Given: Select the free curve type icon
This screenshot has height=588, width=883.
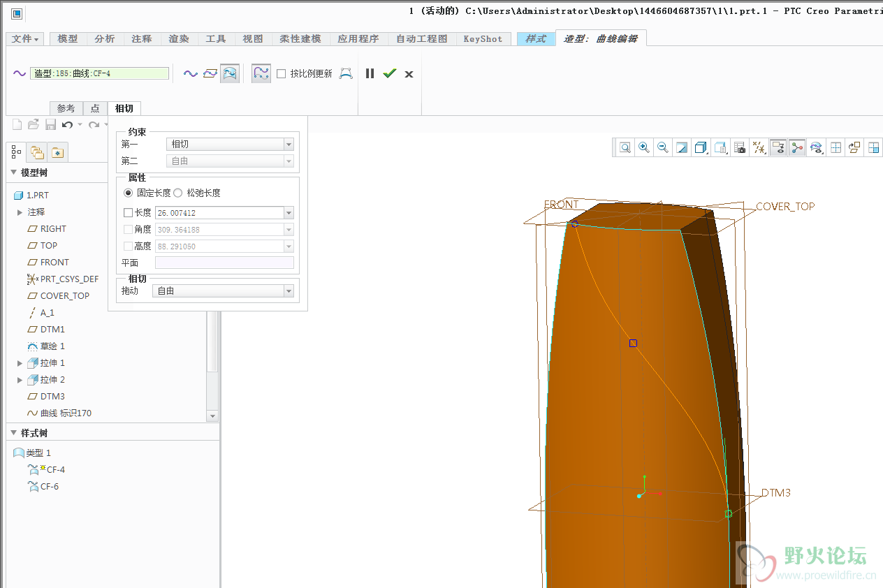Looking at the screenshot, I should coord(191,73).
